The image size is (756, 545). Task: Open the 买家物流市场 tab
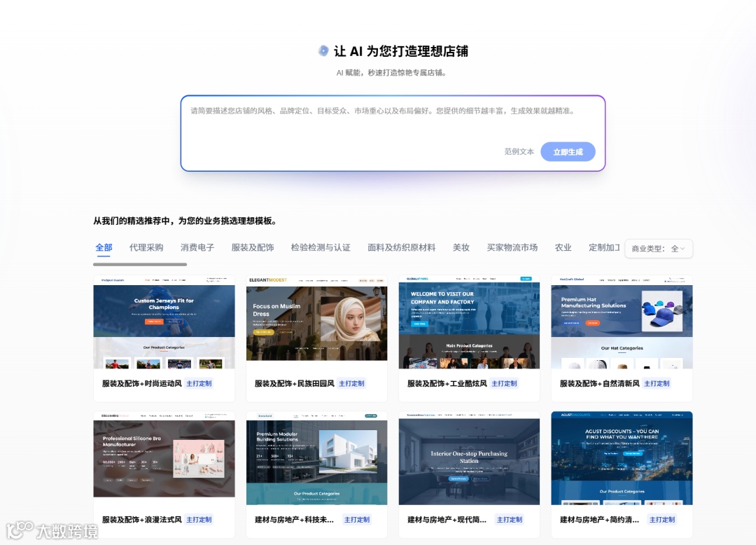(x=512, y=247)
